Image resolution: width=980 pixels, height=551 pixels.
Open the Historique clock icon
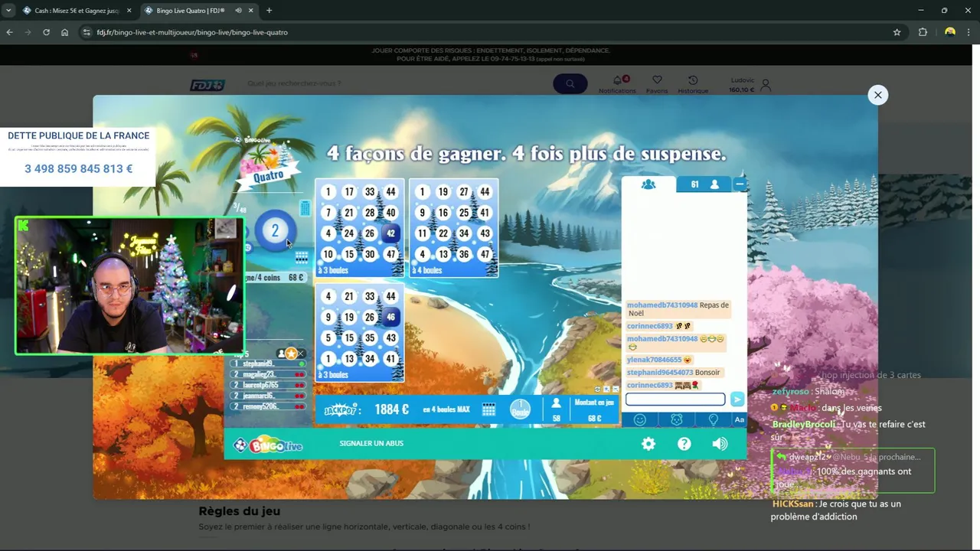click(x=693, y=80)
